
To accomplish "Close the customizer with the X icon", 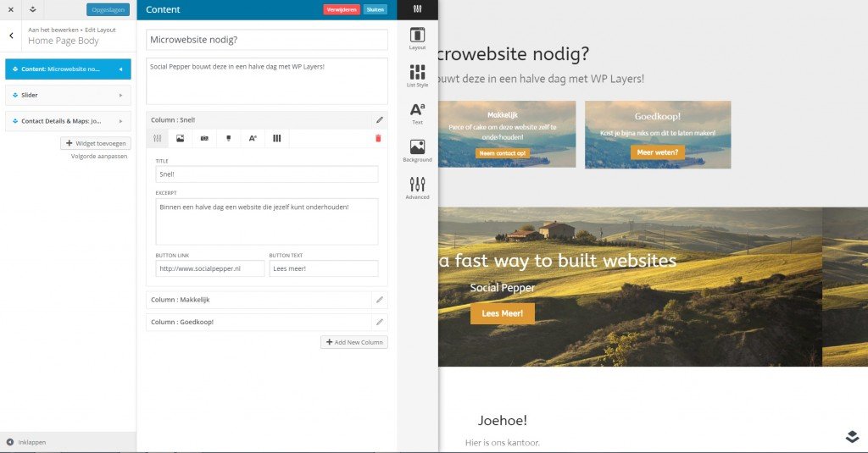I will (x=10, y=9).
